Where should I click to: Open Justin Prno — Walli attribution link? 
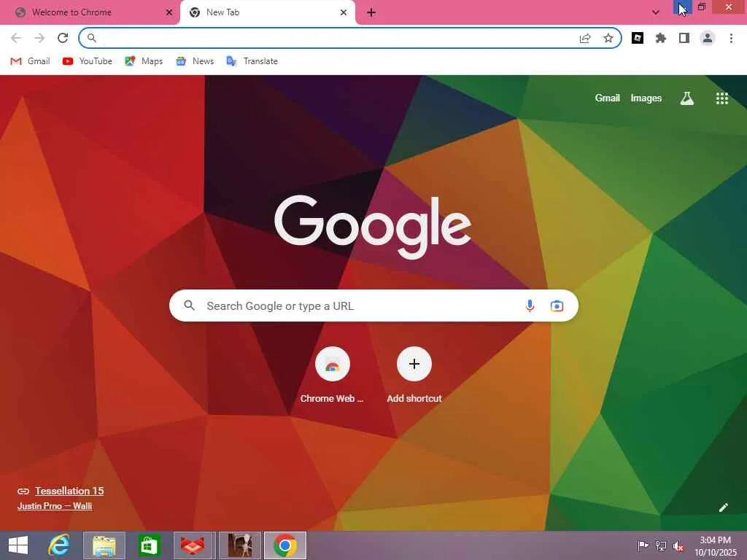click(55, 506)
